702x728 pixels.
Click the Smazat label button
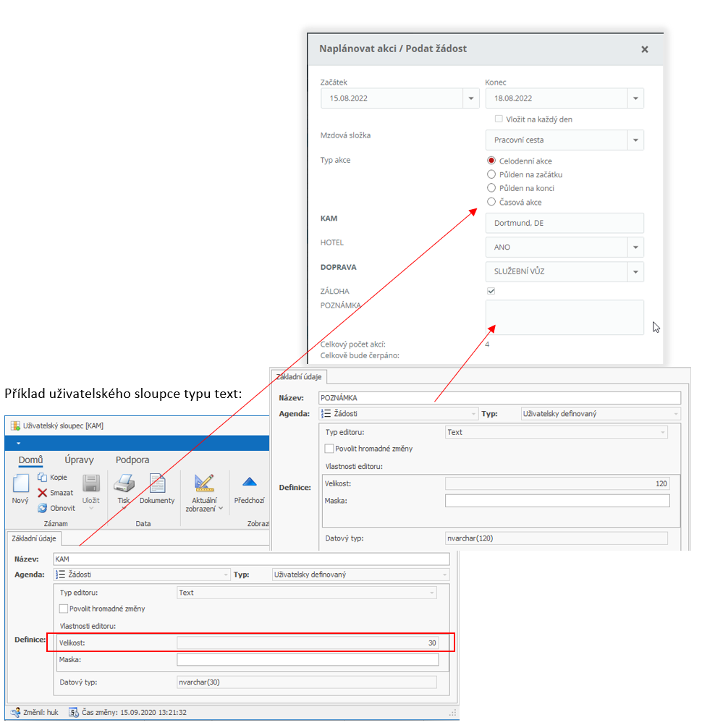[62, 493]
